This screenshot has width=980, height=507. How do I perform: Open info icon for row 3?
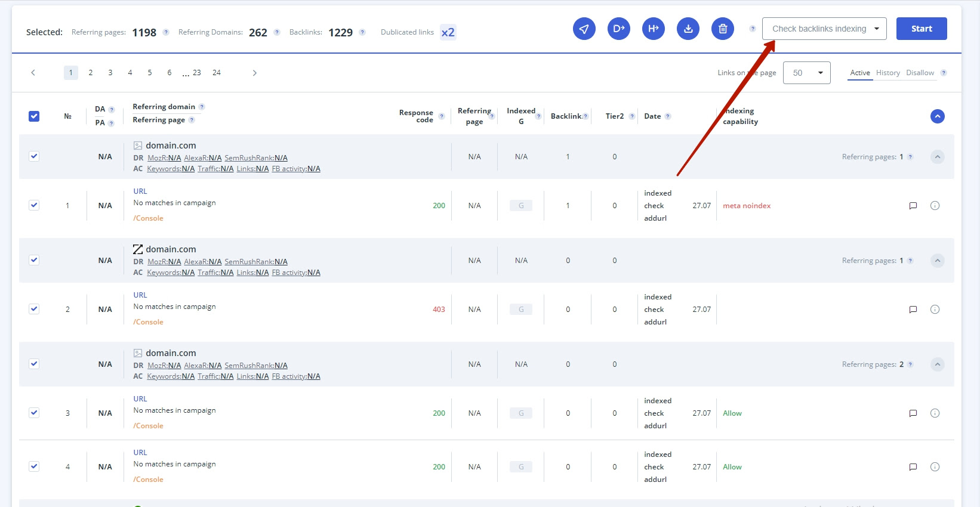pos(935,413)
